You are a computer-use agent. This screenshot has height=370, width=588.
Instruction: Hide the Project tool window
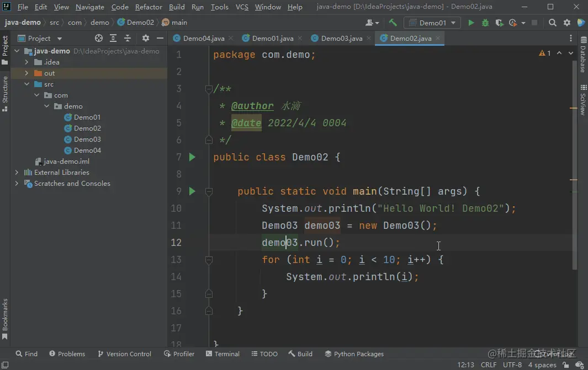pos(160,38)
